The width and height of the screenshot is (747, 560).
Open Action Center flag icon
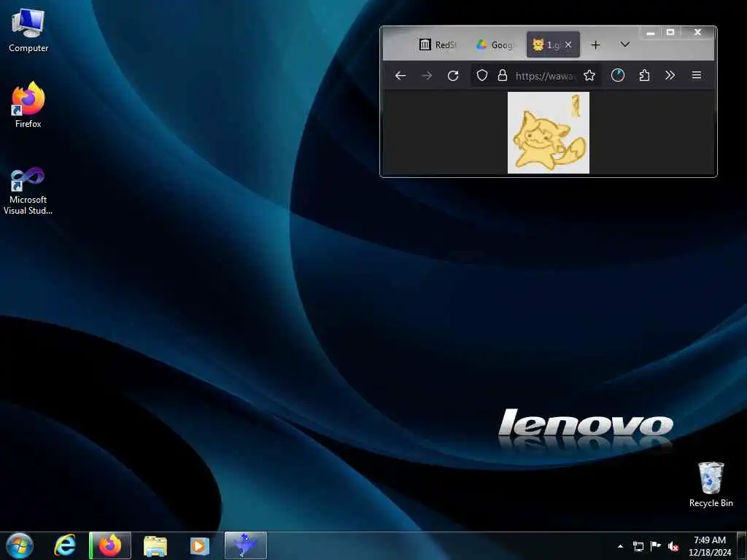[x=656, y=546]
